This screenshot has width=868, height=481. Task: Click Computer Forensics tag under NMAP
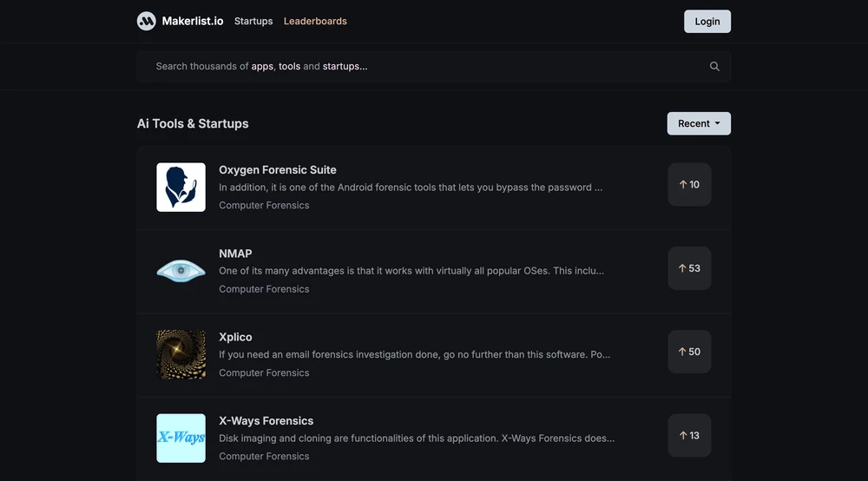[264, 289]
